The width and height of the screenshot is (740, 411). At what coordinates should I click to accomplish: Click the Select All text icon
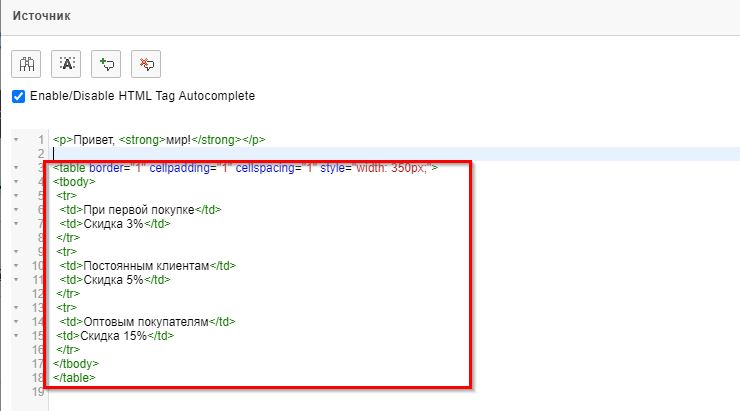tap(66, 64)
